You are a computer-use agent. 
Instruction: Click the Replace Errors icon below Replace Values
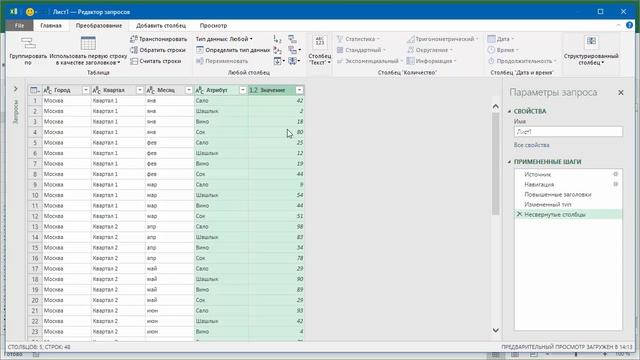pyautogui.click(x=278, y=50)
